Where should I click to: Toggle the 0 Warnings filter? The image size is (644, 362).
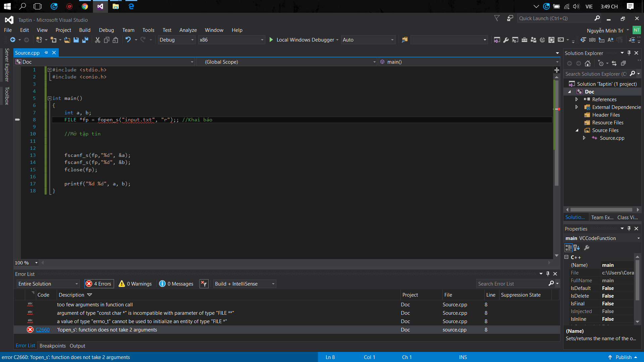(x=135, y=284)
